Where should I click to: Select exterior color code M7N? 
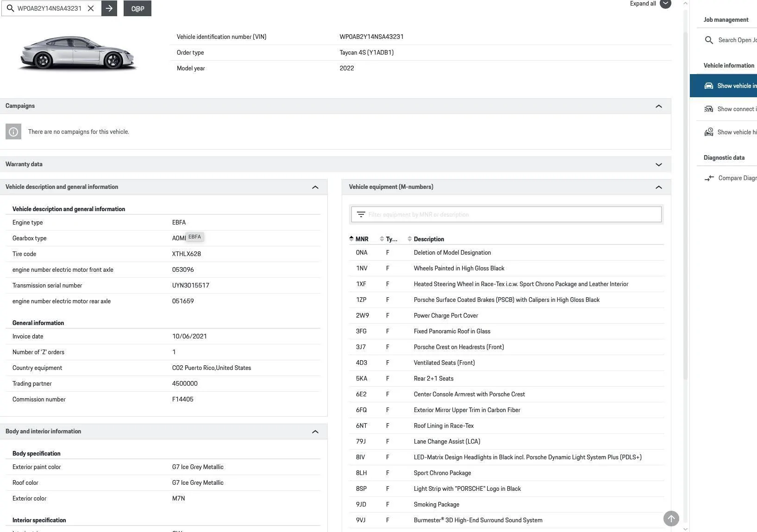point(179,499)
